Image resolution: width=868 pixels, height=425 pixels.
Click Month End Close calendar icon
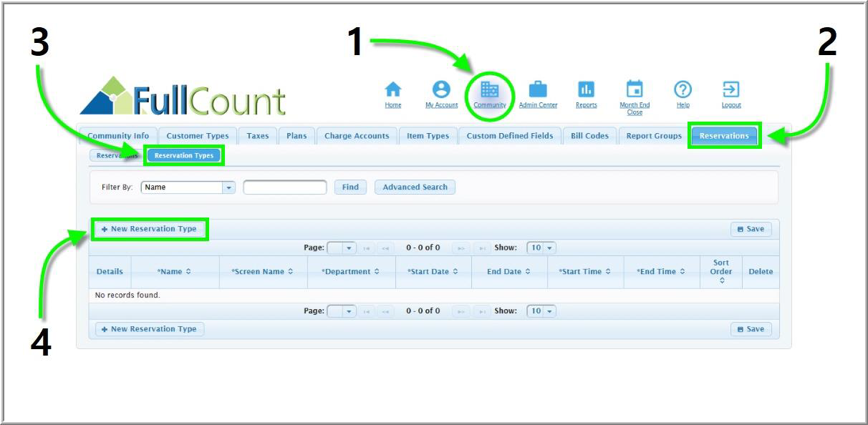coord(635,89)
